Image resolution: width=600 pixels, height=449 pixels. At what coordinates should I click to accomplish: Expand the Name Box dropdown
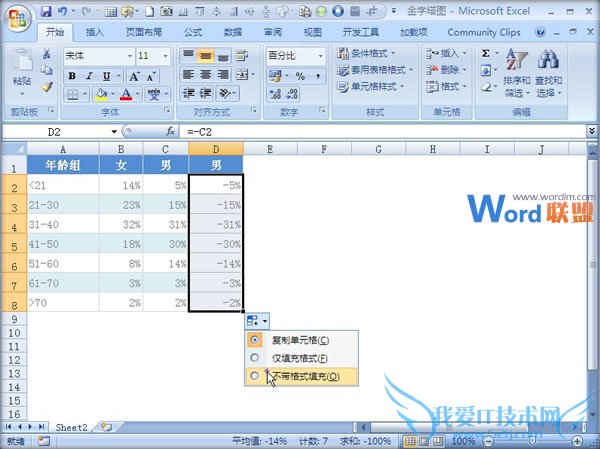tap(114, 132)
